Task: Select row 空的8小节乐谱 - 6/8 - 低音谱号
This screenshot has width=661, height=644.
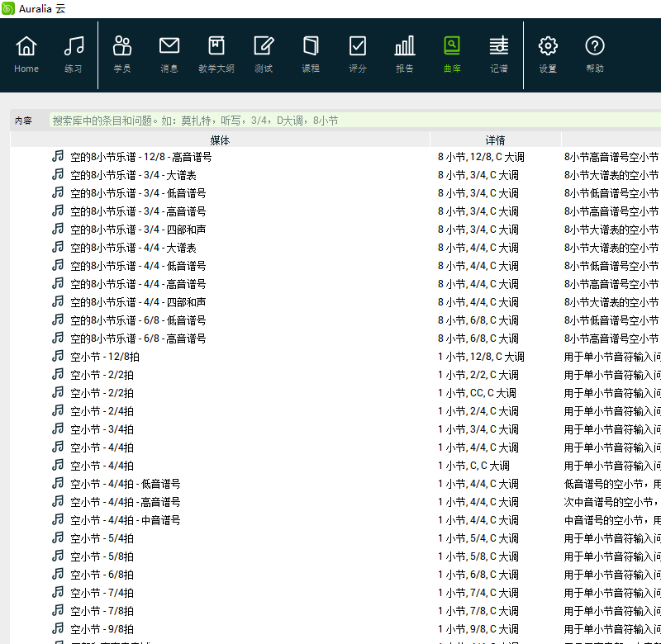Action: (x=335, y=320)
